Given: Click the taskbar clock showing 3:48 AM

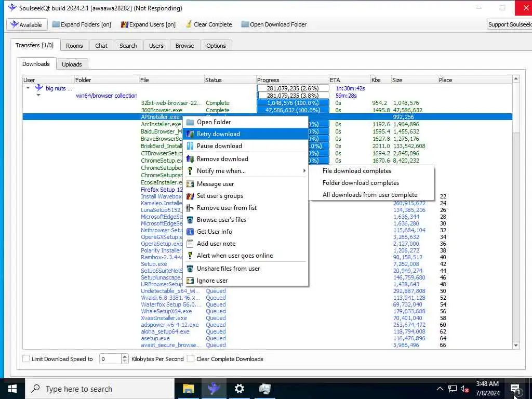Looking at the screenshot, I should pos(487,389).
